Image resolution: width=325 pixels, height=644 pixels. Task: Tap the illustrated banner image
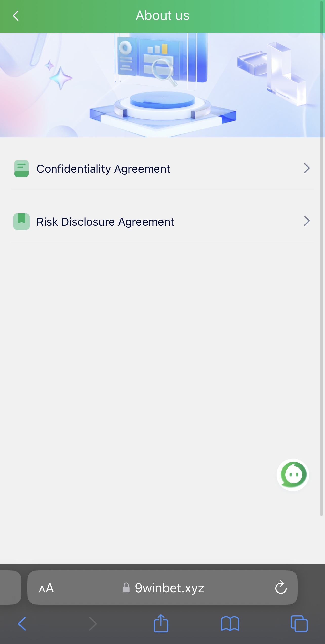(x=162, y=85)
